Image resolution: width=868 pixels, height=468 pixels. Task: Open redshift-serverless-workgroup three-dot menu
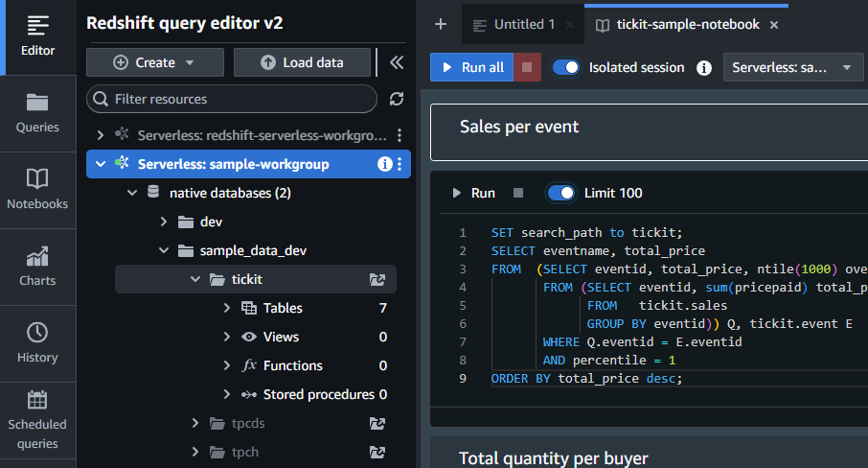(x=400, y=135)
